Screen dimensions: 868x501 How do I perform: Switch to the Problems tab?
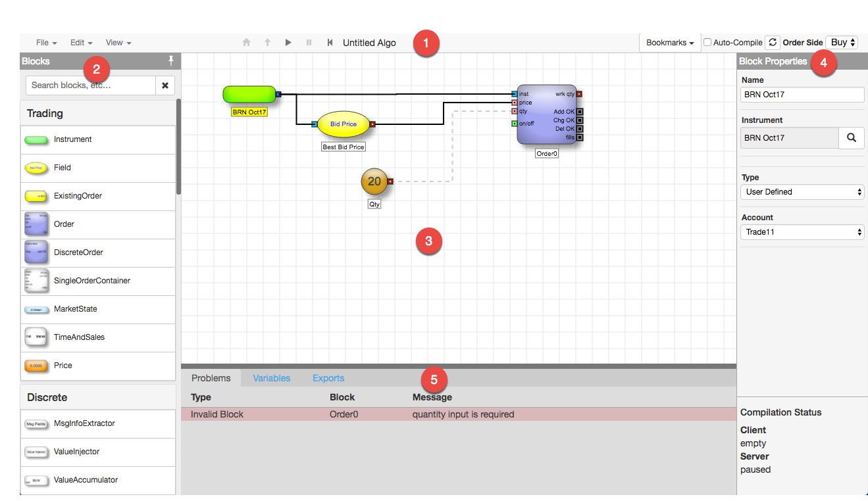point(211,378)
